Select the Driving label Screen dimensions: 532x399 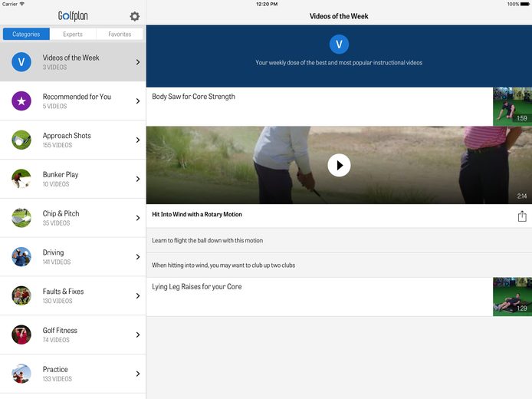53,252
